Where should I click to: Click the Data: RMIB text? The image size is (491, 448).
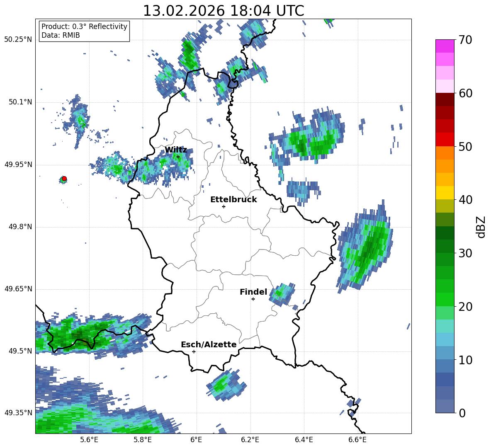[61, 35]
